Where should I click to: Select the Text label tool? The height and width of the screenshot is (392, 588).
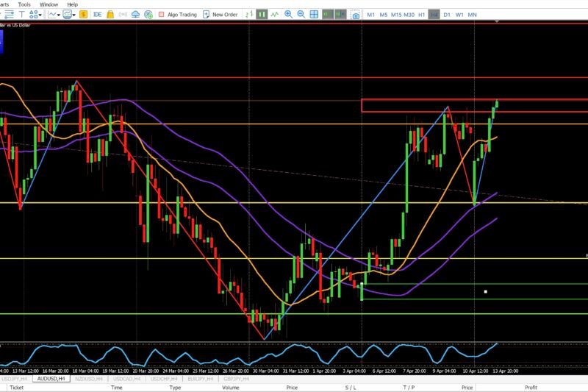click(22, 15)
